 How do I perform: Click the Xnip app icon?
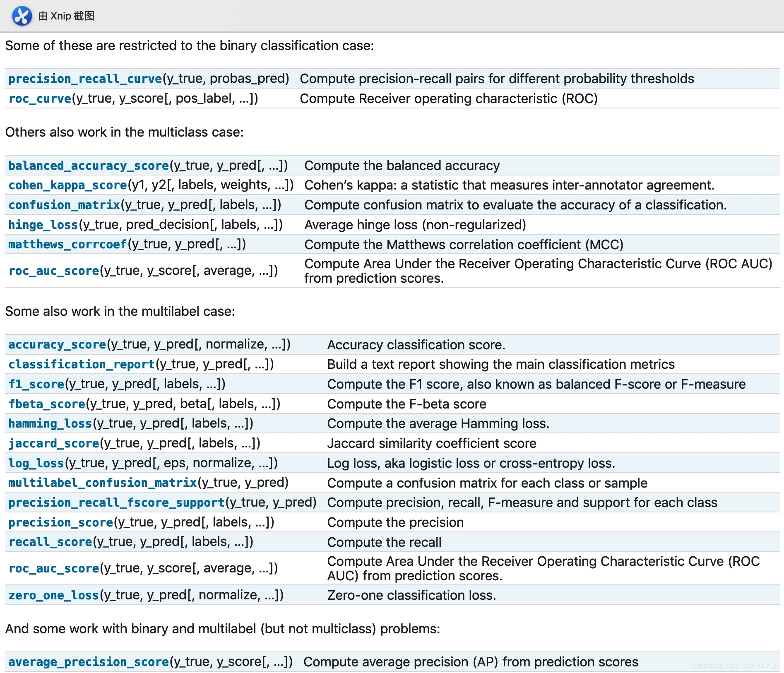pyautogui.click(x=22, y=16)
